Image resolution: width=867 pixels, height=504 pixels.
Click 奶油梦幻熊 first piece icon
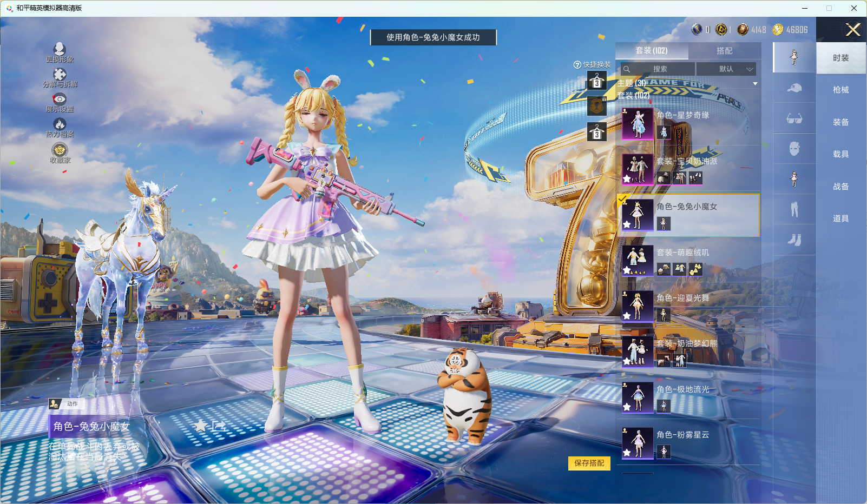[x=664, y=360]
